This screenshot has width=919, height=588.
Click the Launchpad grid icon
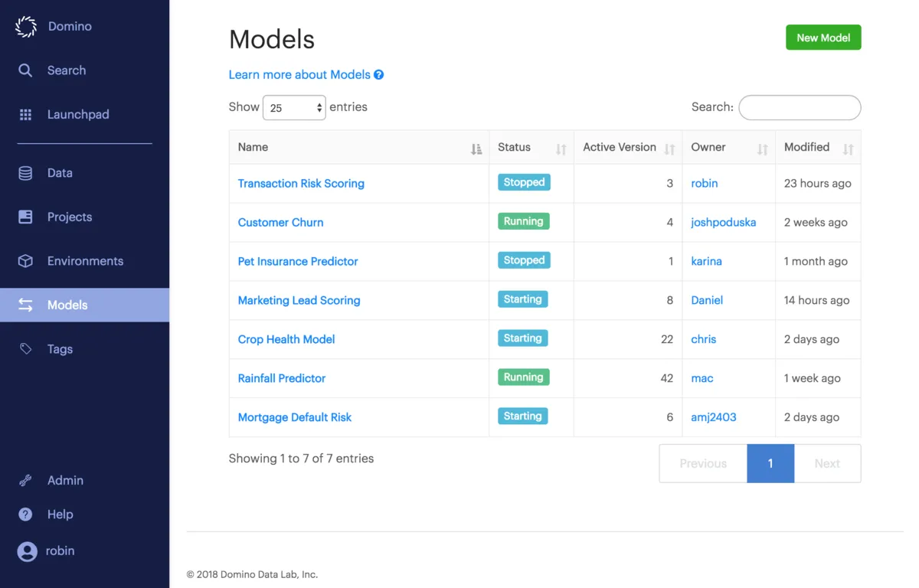coord(25,115)
